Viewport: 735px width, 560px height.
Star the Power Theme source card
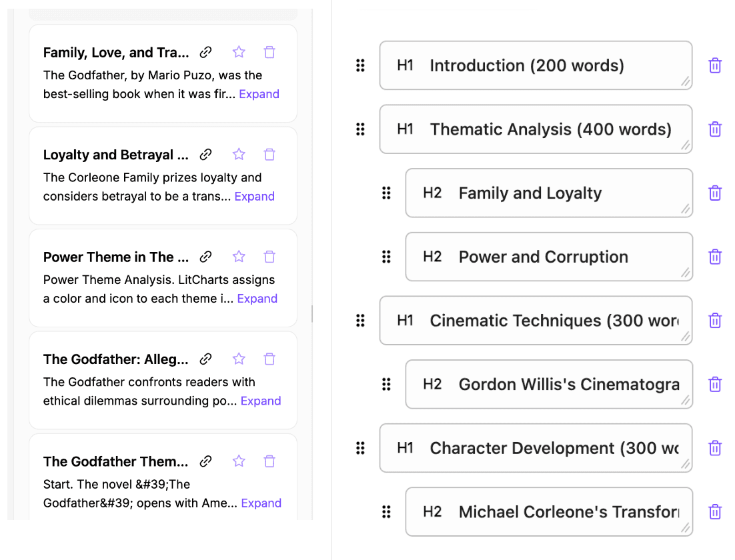(x=239, y=257)
